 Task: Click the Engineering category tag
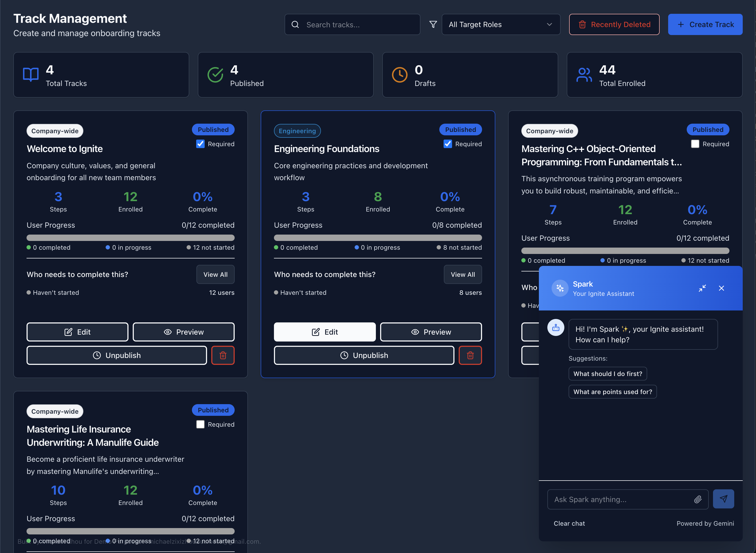pyautogui.click(x=297, y=131)
